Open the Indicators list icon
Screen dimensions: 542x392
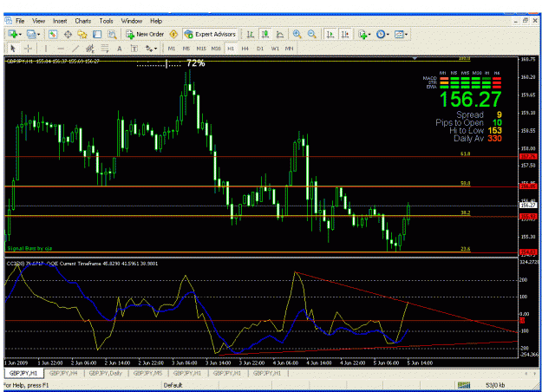[x=362, y=34]
